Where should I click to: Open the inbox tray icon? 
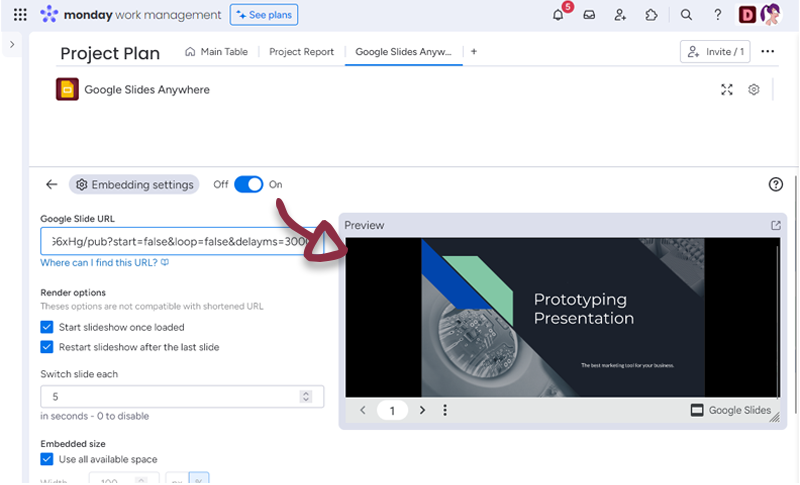point(590,15)
